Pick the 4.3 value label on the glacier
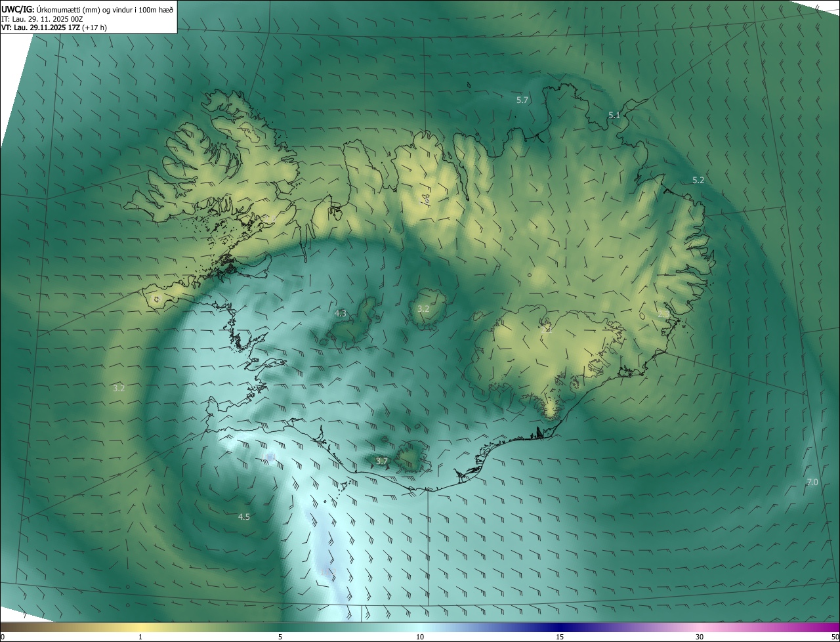The image size is (840, 642). [x=341, y=314]
